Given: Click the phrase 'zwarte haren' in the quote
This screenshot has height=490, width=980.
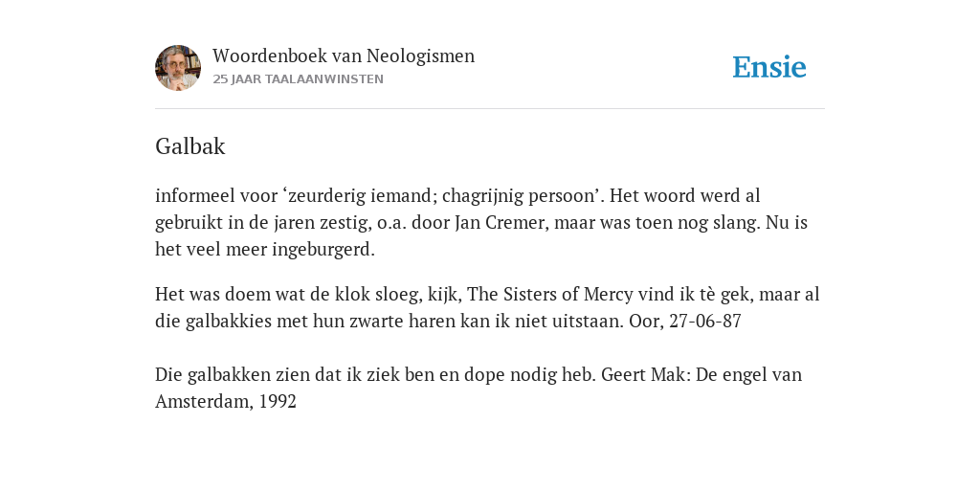Looking at the screenshot, I should pos(403,322).
